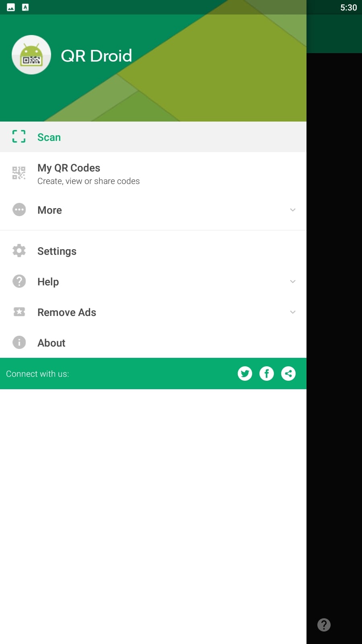Tap the Remove Ads ticket icon
362x644 pixels.
(19, 312)
